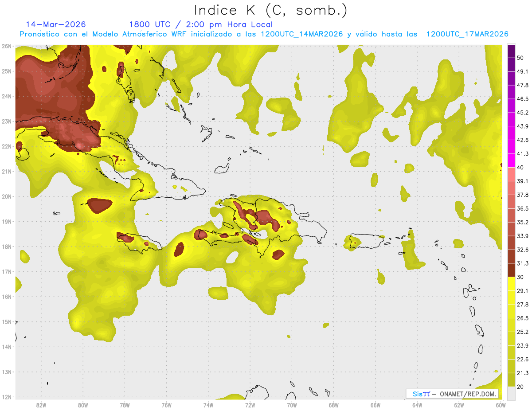The height and width of the screenshot is (411, 532).
Task: Click the colorbar label "47.8"
Action: [x=523, y=85]
